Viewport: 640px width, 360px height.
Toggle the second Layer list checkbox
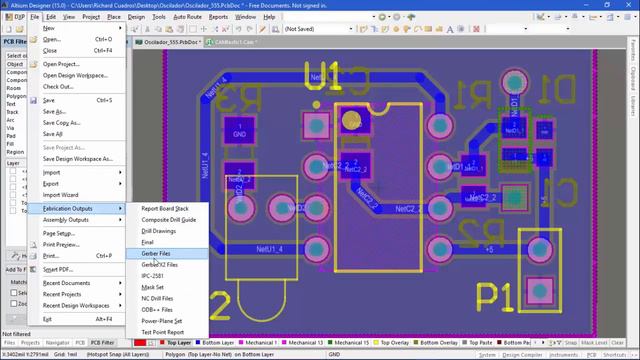tap(13, 179)
